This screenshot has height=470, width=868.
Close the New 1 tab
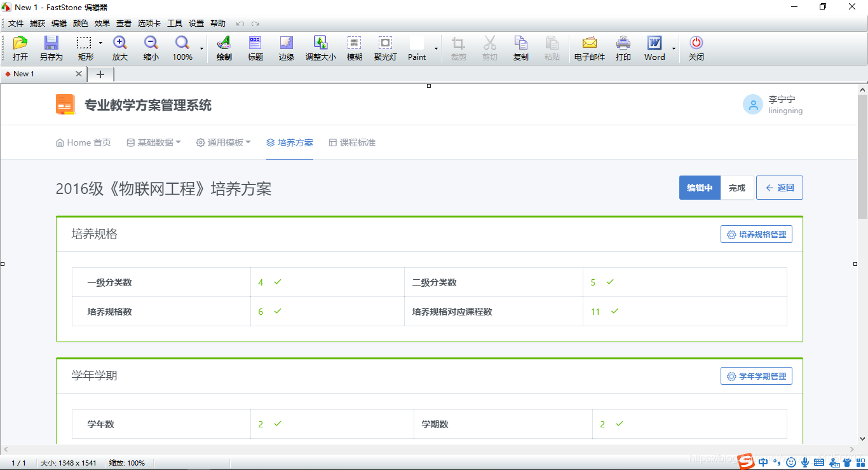click(79, 74)
